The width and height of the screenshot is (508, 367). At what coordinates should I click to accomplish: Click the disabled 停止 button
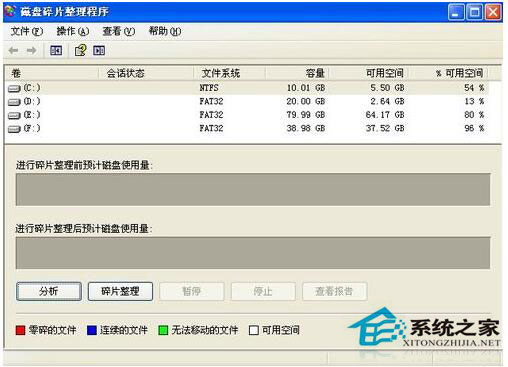click(x=263, y=291)
